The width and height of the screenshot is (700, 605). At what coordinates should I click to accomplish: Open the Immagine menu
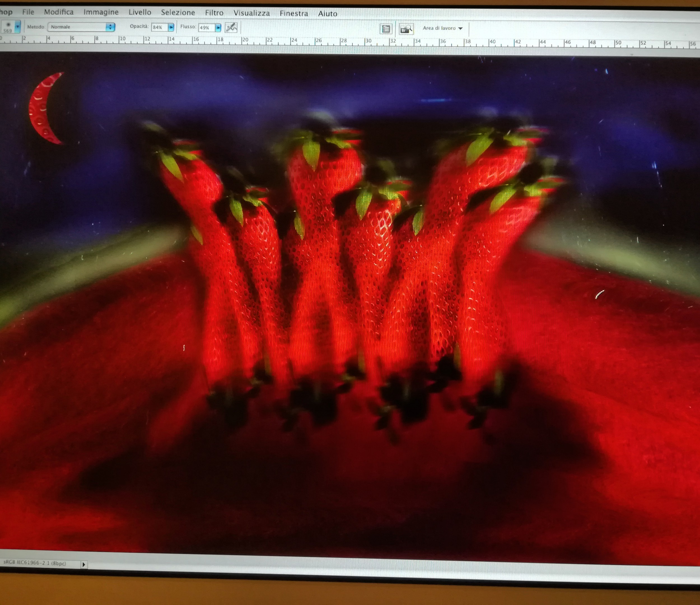pyautogui.click(x=101, y=13)
